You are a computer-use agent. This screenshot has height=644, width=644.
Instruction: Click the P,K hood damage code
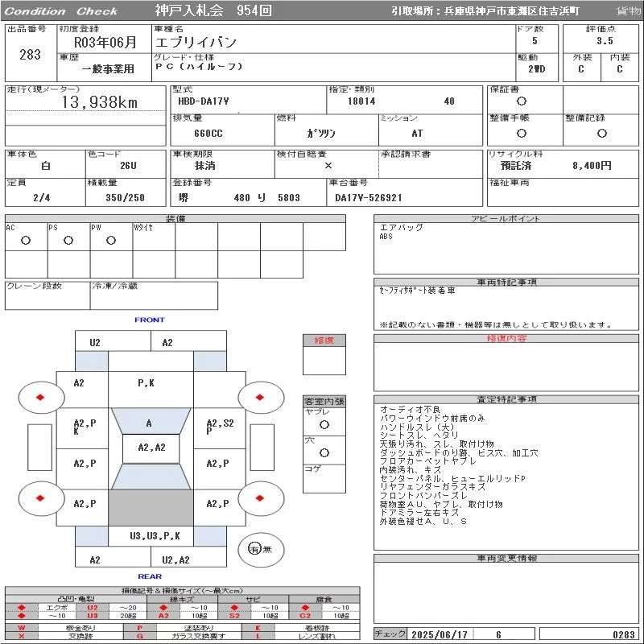[x=146, y=383]
